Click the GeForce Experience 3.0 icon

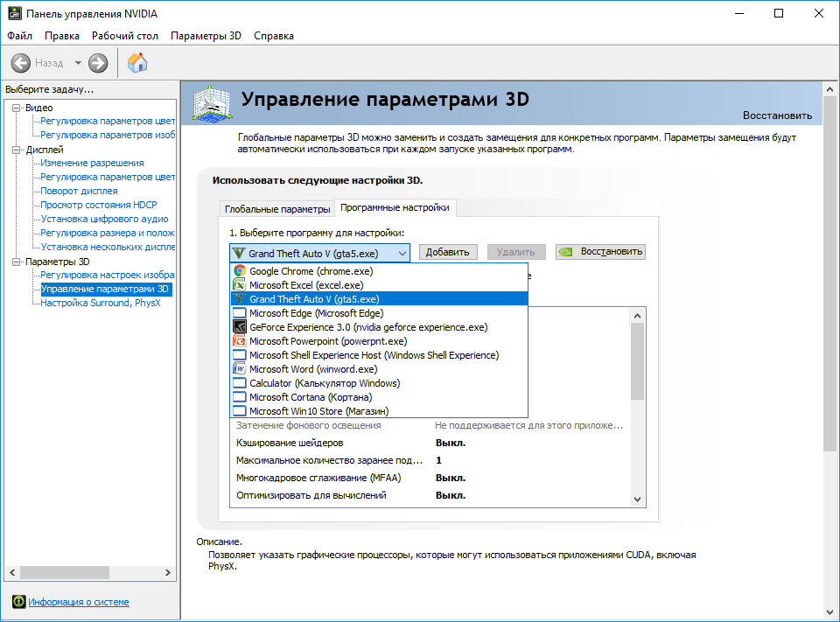tap(240, 327)
